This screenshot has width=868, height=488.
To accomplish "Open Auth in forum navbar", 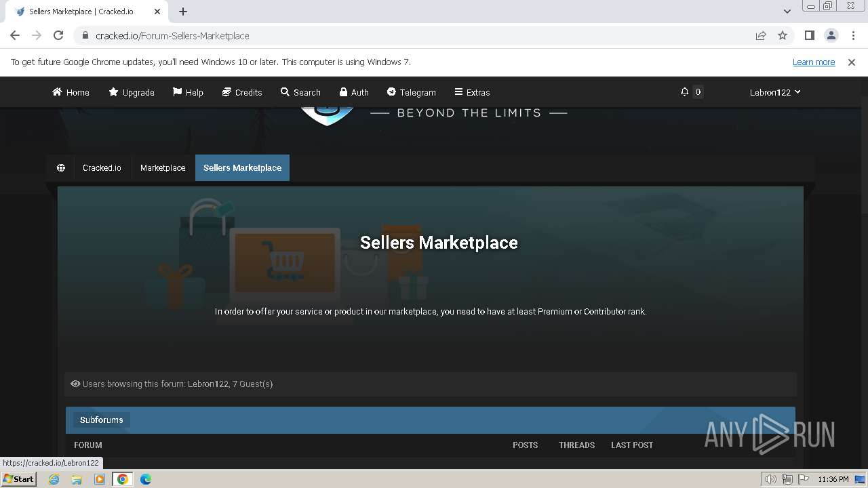I will click(354, 92).
